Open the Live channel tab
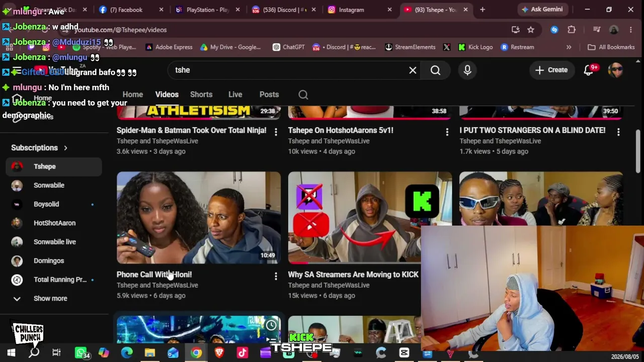 point(235,95)
